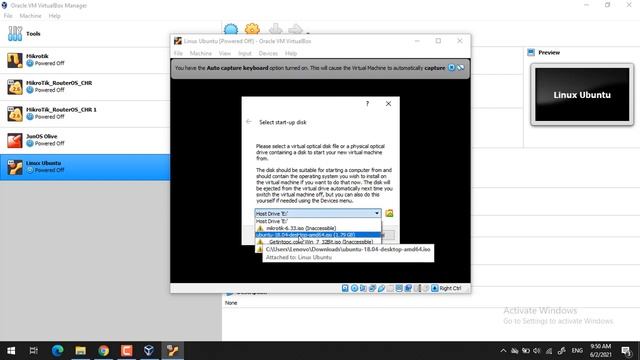The width and height of the screenshot is (640, 360).
Task: Open Input menu in VM window
Action: (245, 53)
